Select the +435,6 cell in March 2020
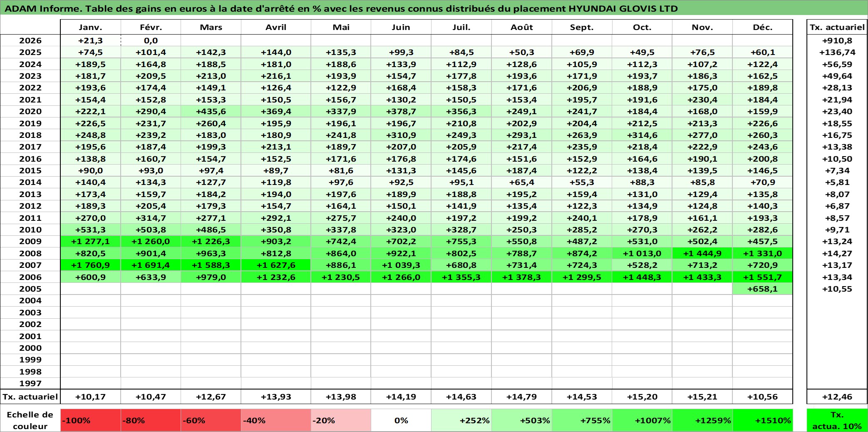Image resolution: width=868 pixels, height=432 pixels. click(x=211, y=111)
